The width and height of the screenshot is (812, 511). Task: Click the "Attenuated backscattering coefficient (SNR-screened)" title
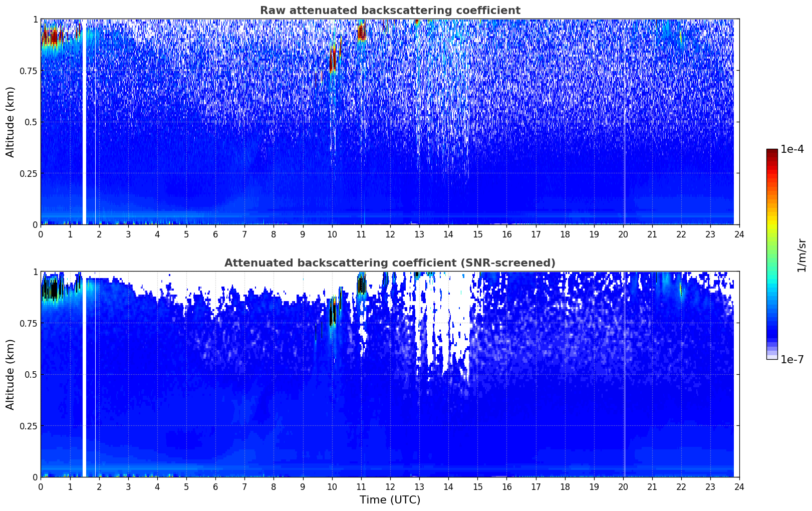pos(390,263)
